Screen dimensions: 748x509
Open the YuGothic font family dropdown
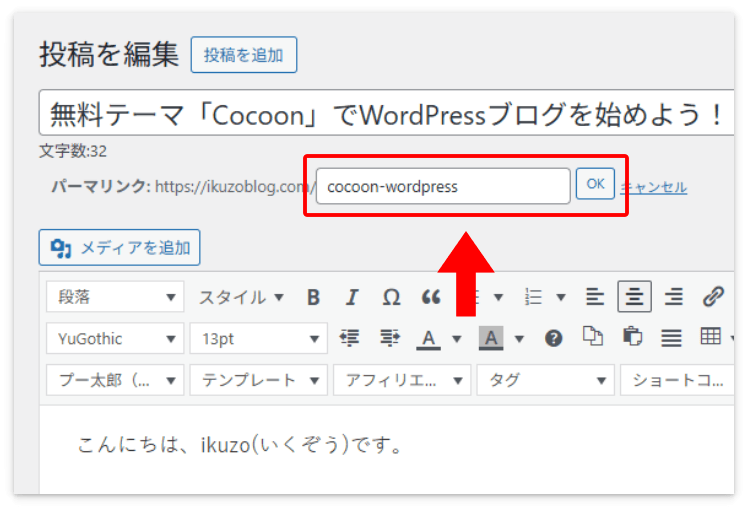tap(115, 338)
